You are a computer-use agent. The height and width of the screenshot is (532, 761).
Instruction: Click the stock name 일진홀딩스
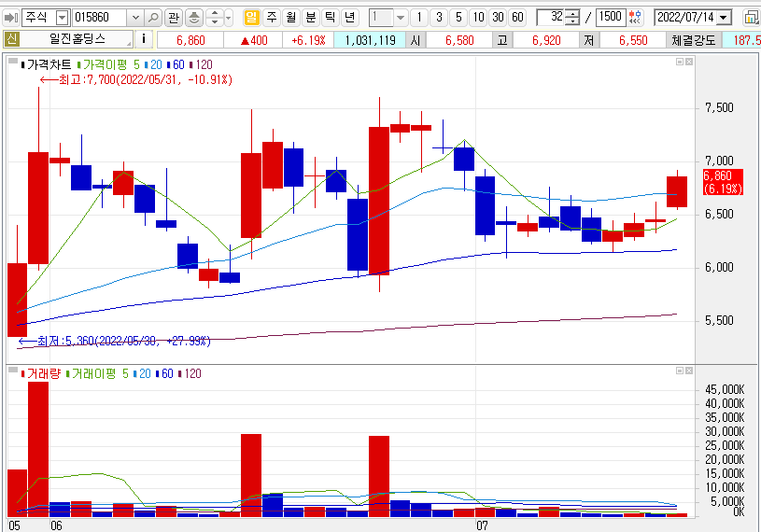click(x=78, y=39)
